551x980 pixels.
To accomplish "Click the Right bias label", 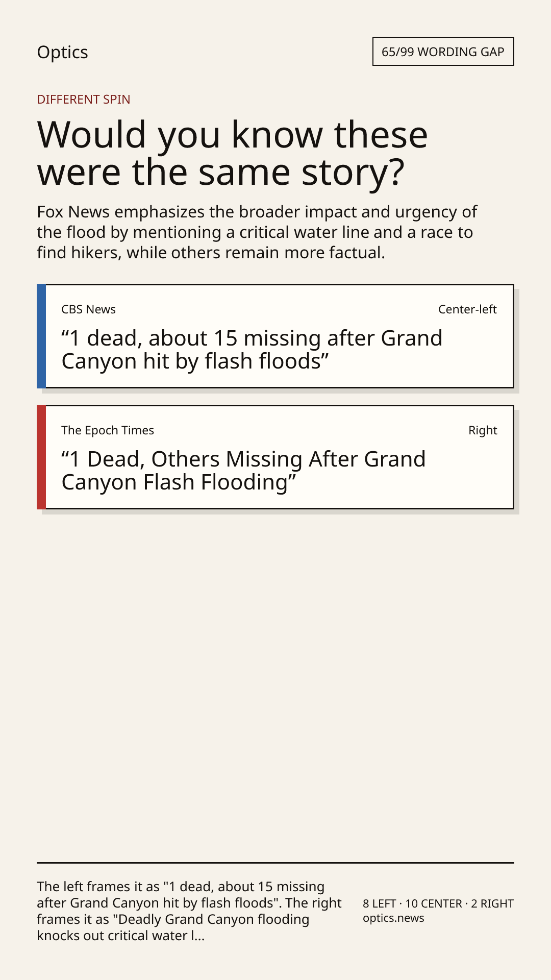I will pyautogui.click(x=483, y=430).
